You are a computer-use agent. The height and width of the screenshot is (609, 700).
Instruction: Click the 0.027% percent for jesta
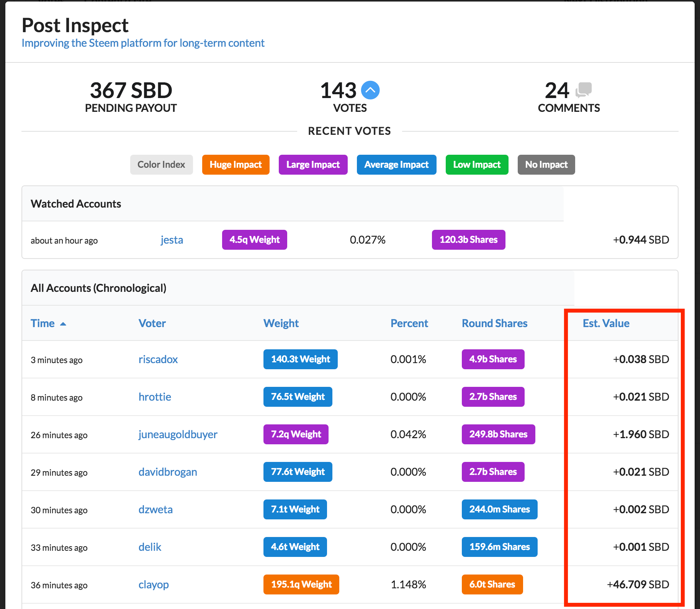click(x=368, y=240)
